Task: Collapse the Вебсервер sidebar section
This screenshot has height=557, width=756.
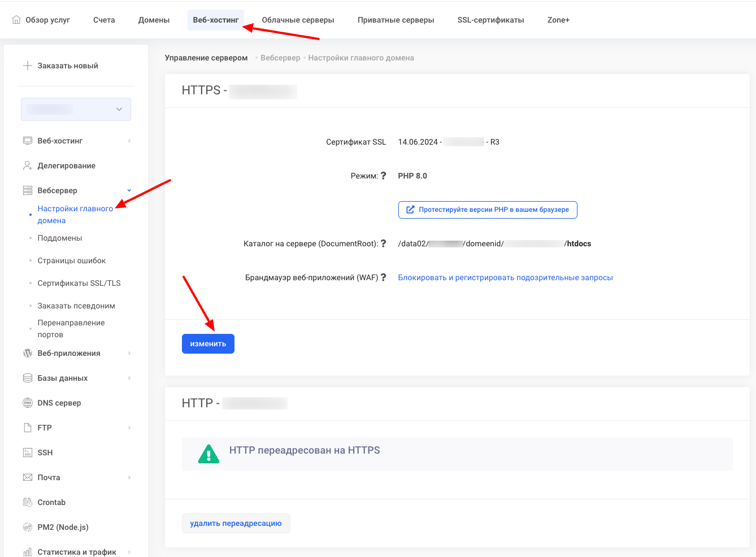Action: [129, 190]
